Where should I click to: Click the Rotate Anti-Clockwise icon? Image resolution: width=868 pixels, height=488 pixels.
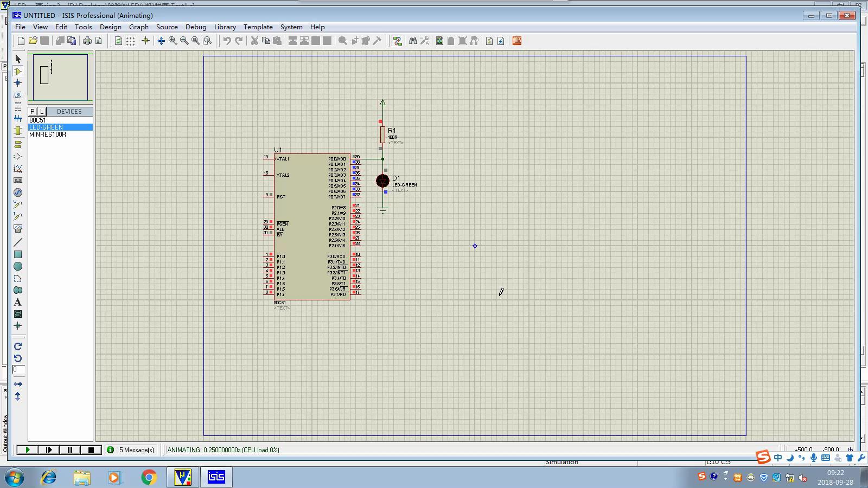[x=18, y=358]
